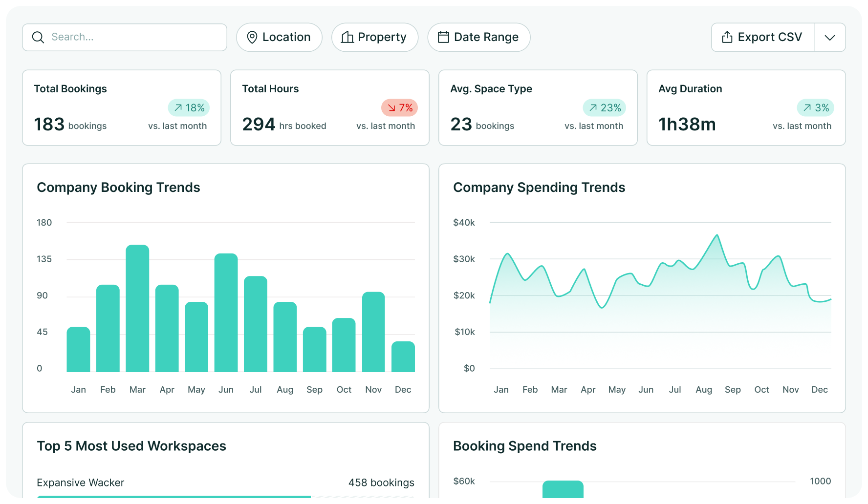Click the December bar in Booking Trends

(x=403, y=357)
